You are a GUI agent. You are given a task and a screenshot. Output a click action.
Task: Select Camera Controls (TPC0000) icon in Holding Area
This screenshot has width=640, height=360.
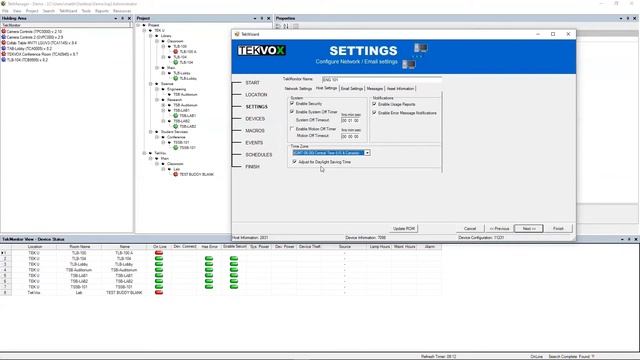point(4,31)
